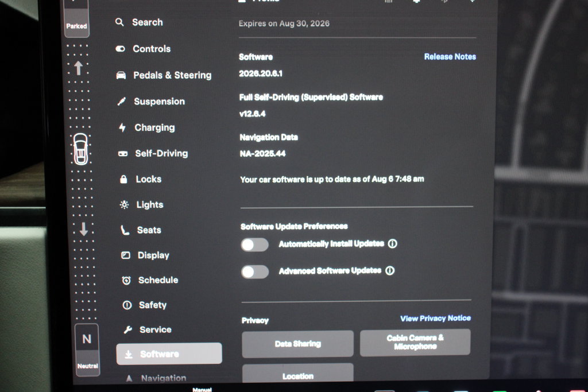Click the wrench Service icon
Image resolution: width=588 pixels, height=392 pixels.
[128, 330]
